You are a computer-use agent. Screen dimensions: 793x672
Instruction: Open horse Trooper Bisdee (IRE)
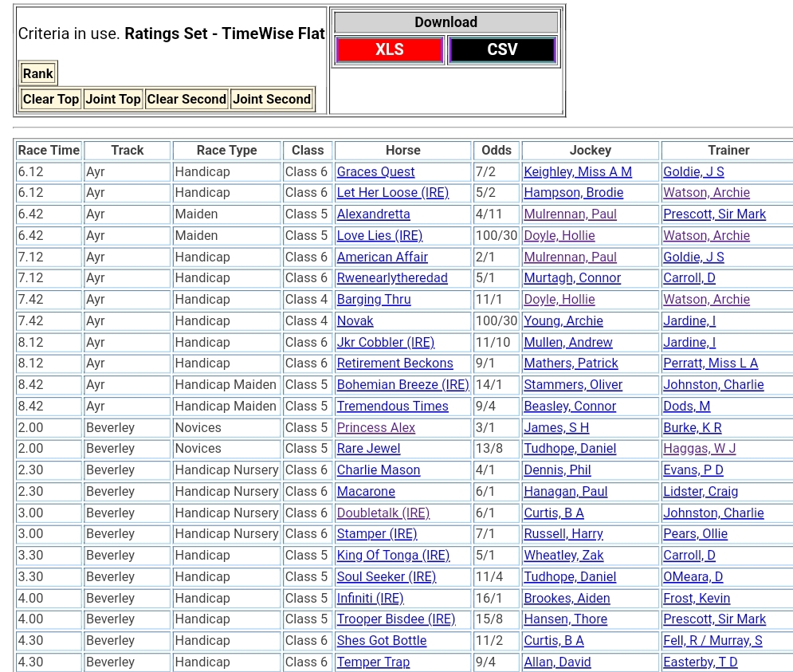pyautogui.click(x=395, y=619)
